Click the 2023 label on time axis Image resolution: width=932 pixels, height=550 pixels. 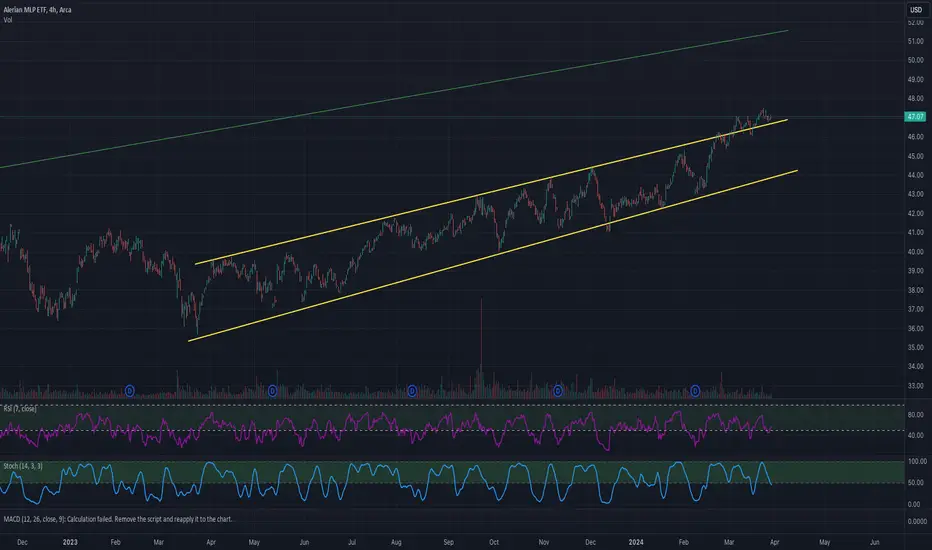tap(70, 542)
